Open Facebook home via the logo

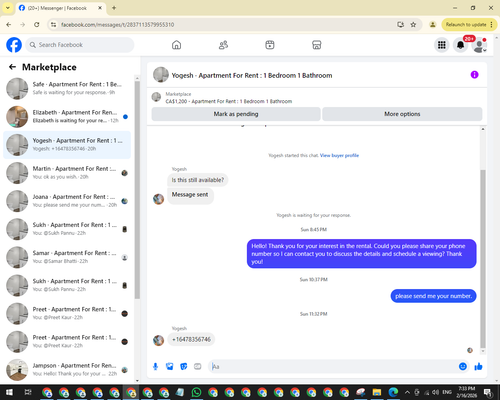point(14,45)
